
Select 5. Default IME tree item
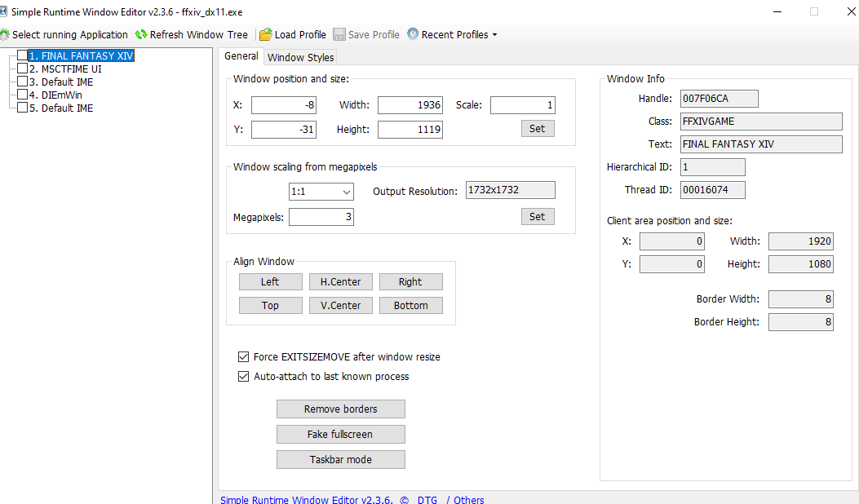point(61,108)
